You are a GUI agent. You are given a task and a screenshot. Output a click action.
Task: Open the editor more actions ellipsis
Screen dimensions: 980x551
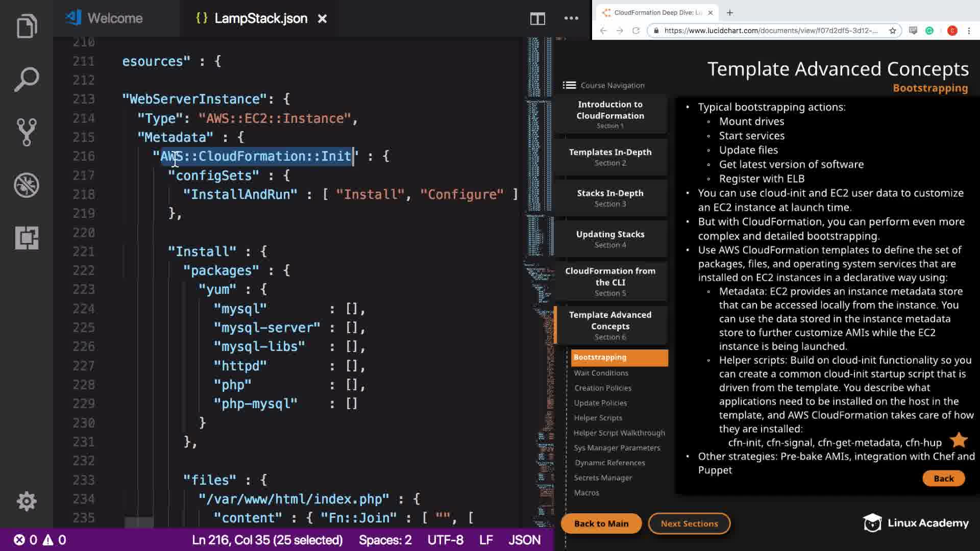pyautogui.click(x=571, y=19)
